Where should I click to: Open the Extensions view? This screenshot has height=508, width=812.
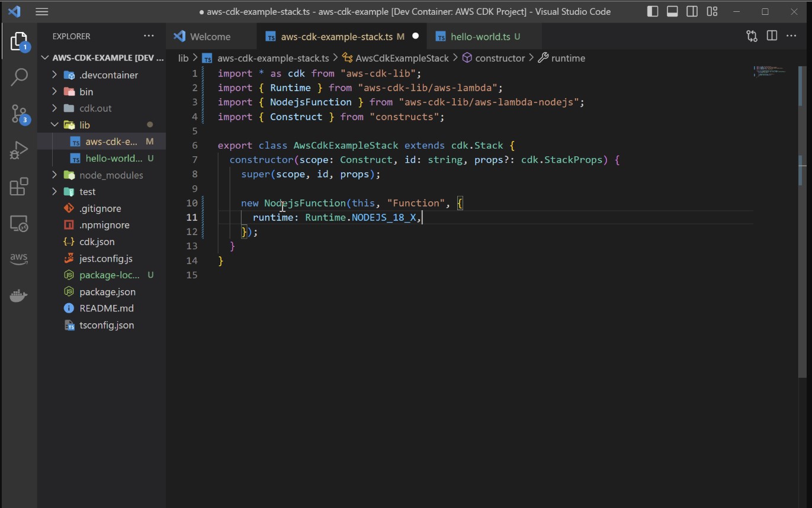19,187
